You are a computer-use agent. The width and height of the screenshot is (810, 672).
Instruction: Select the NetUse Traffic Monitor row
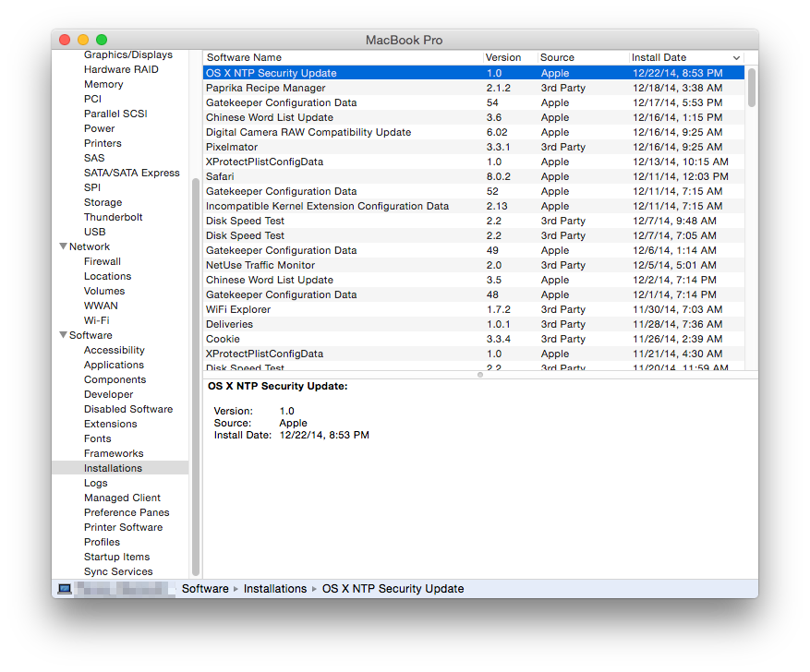click(x=474, y=265)
